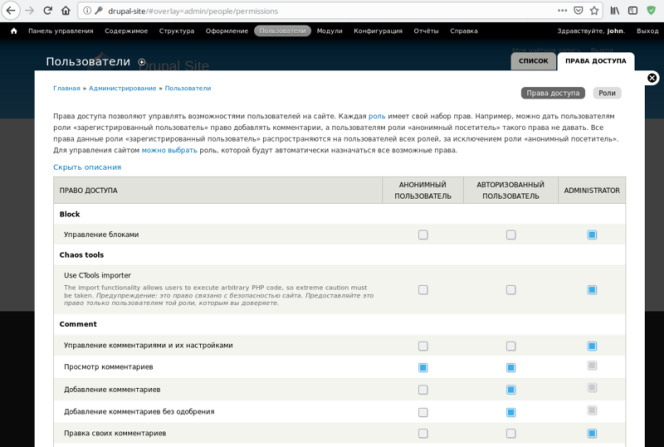Image resolution: width=664 pixels, height=447 pixels.
Task: Uncheck Просмотр комментариев for anonymous user
Action: (x=423, y=367)
